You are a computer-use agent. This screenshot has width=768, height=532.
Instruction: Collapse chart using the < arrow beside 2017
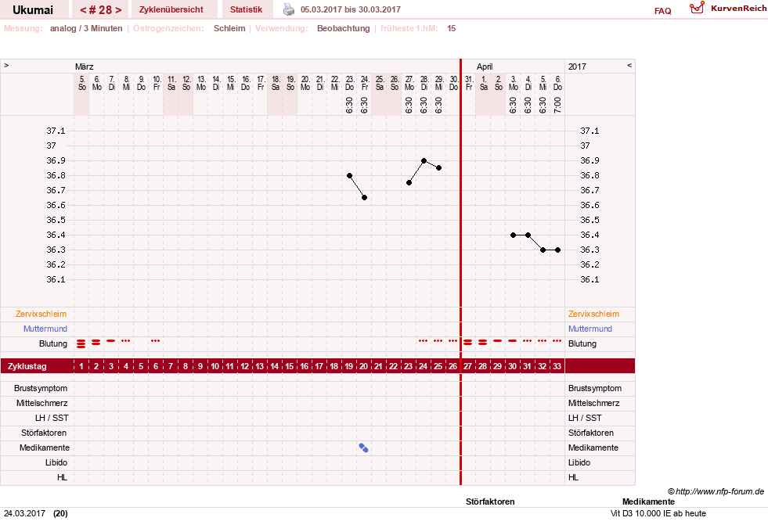tap(629, 66)
